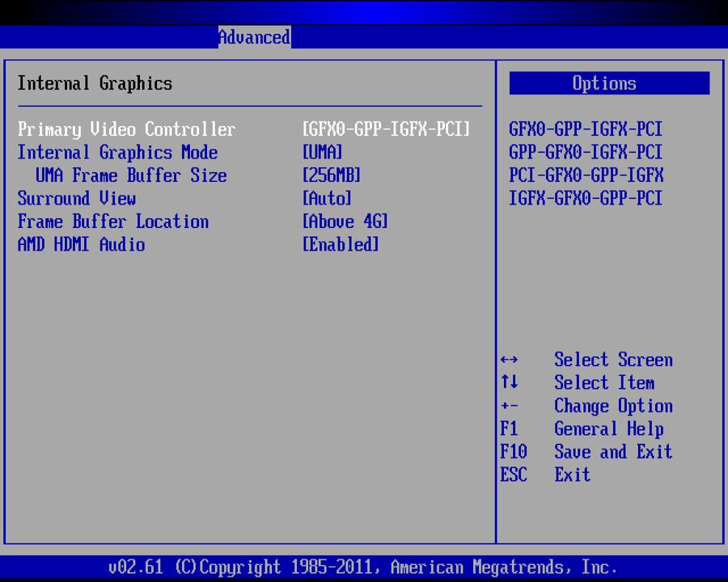Click the General Help text

(608, 429)
